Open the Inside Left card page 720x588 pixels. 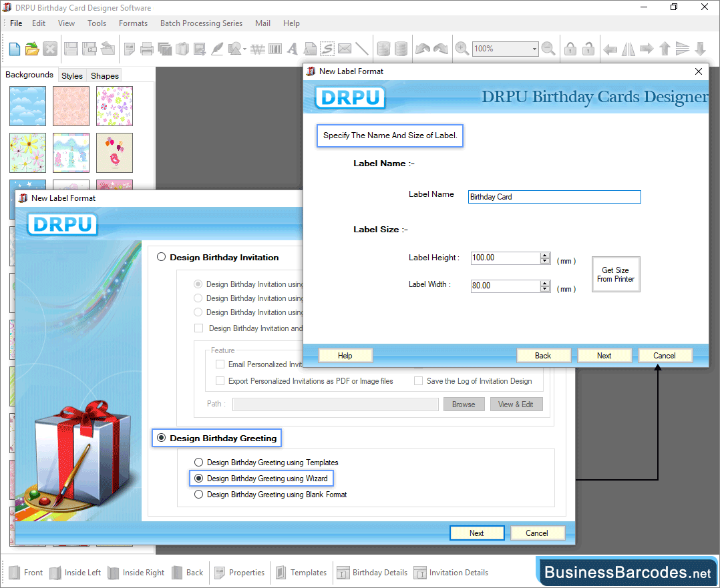(75, 573)
